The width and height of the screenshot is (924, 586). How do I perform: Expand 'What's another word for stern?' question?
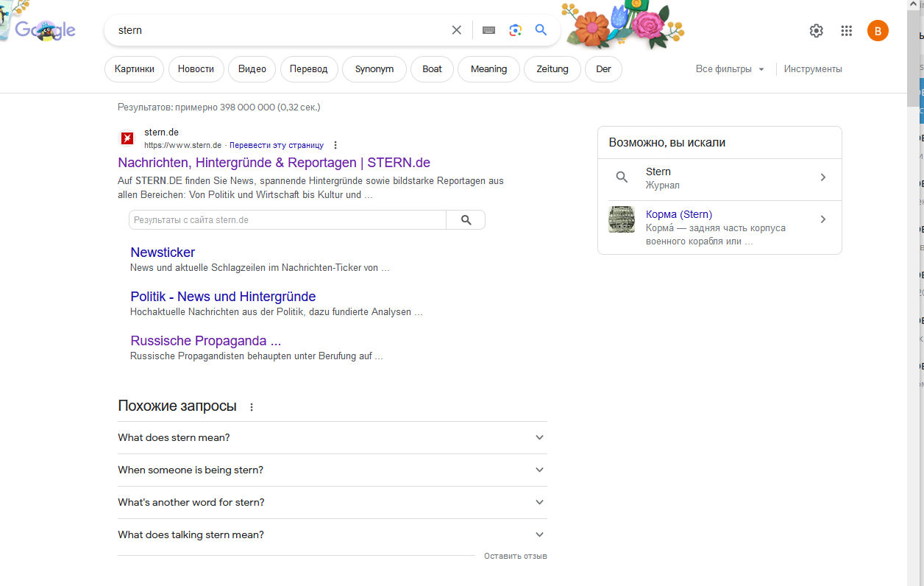pyautogui.click(x=539, y=502)
